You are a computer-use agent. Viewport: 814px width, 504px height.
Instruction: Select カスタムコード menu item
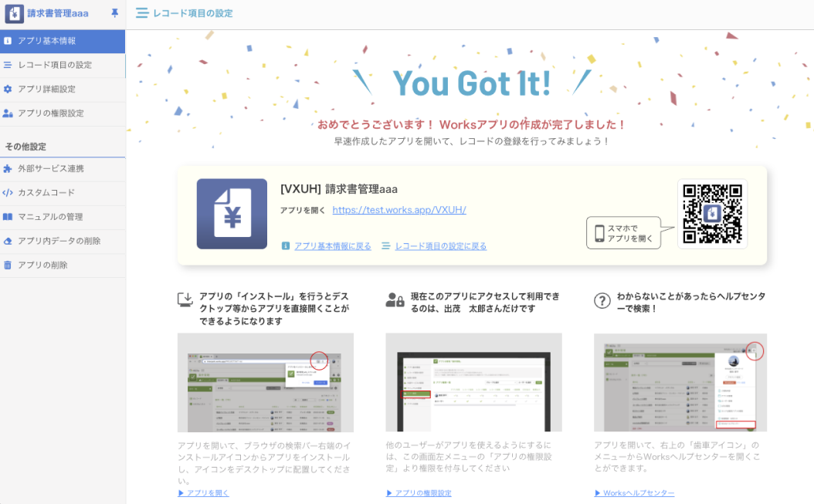(x=63, y=192)
